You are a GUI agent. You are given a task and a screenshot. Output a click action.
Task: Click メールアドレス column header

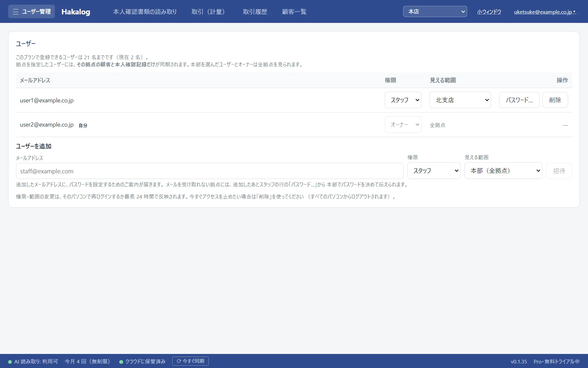click(35, 80)
